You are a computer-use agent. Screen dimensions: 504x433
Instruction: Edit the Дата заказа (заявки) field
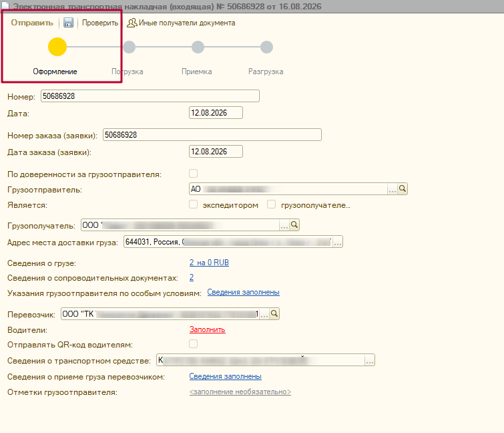click(216, 152)
